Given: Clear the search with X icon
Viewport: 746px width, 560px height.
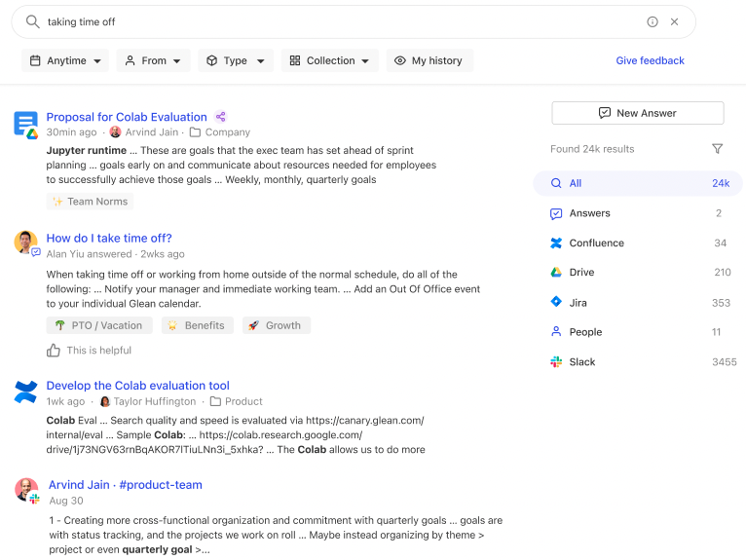Looking at the screenshot, I should (675, 21).
